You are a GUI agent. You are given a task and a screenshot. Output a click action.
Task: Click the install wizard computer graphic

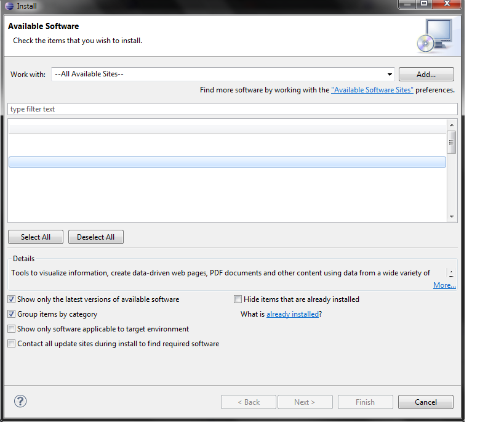tap(435, 36)
